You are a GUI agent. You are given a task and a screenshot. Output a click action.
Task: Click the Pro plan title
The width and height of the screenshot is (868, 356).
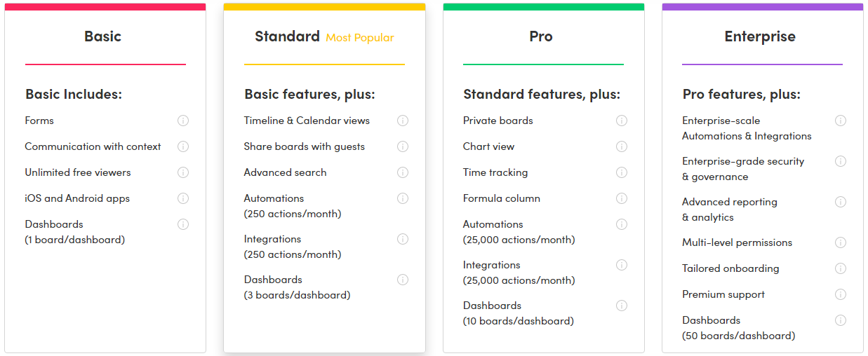point(541,36)
